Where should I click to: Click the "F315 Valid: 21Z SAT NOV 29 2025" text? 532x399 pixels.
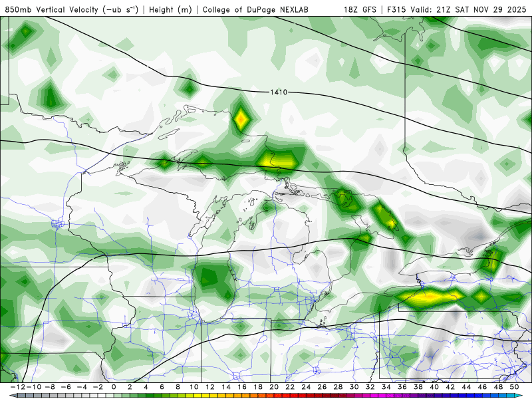tap(457, 9)
